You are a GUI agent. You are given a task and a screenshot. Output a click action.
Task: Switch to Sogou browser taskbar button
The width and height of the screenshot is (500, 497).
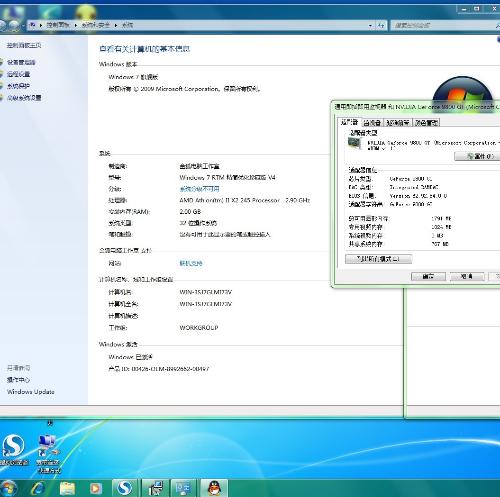tap(124, 488)
